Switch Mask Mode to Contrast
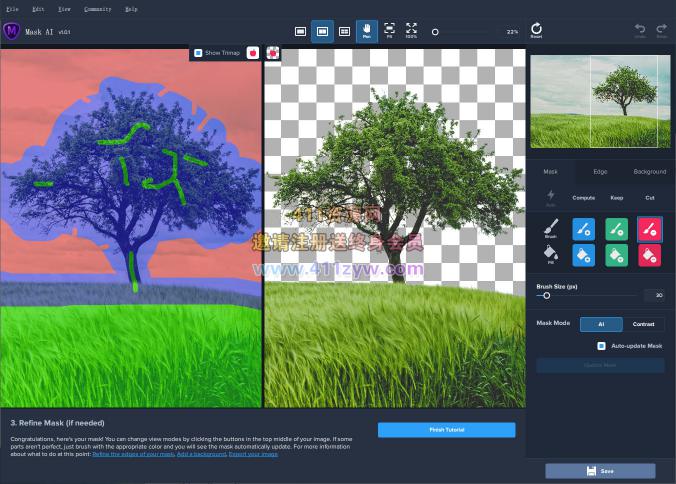This screenshot has width=676, height=484. (643, 324)
